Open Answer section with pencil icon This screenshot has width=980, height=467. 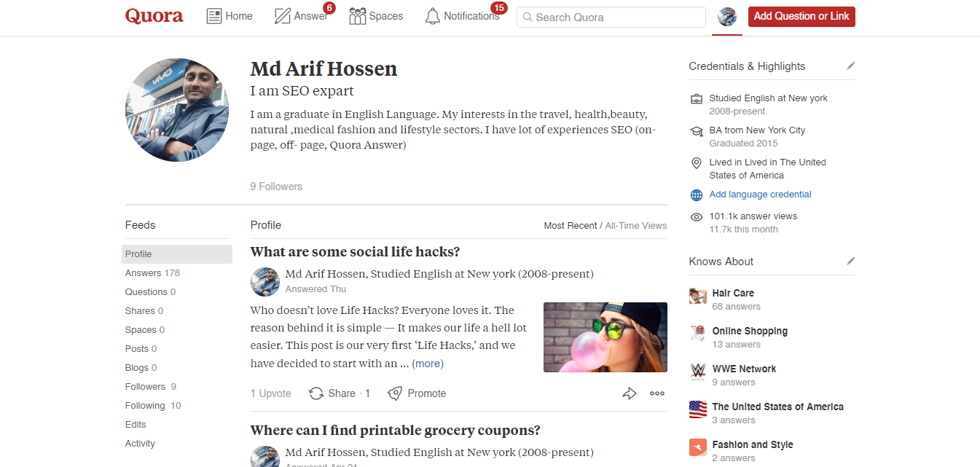(x=283, y=16)
